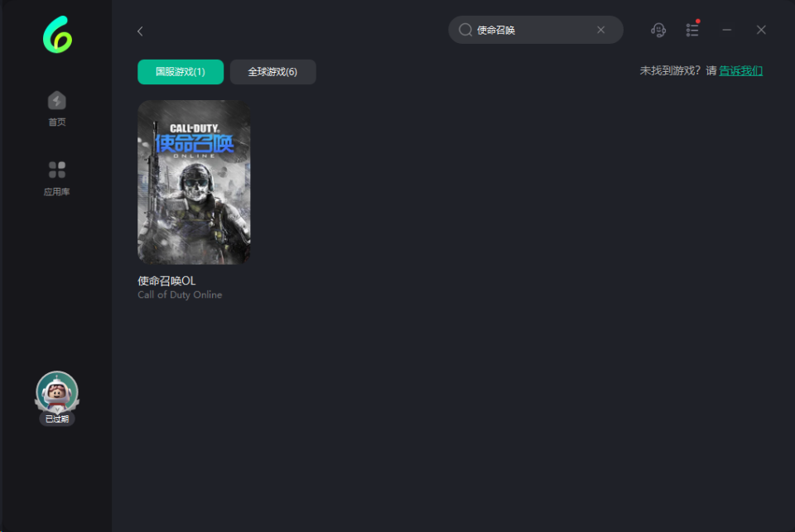Screen dimensions: 795x532
Task: Open customer support headset icon
Action: click(x=658, y=31)
